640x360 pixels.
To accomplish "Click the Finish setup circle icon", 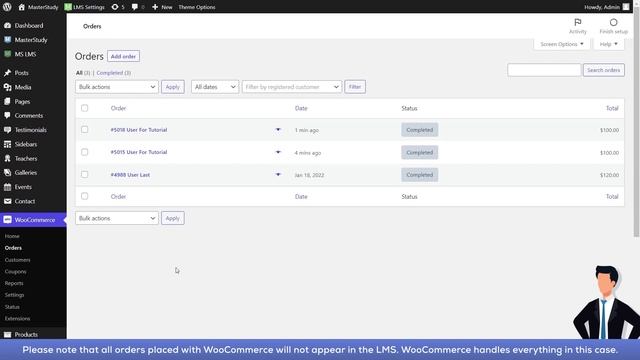I will coord(613,22).
